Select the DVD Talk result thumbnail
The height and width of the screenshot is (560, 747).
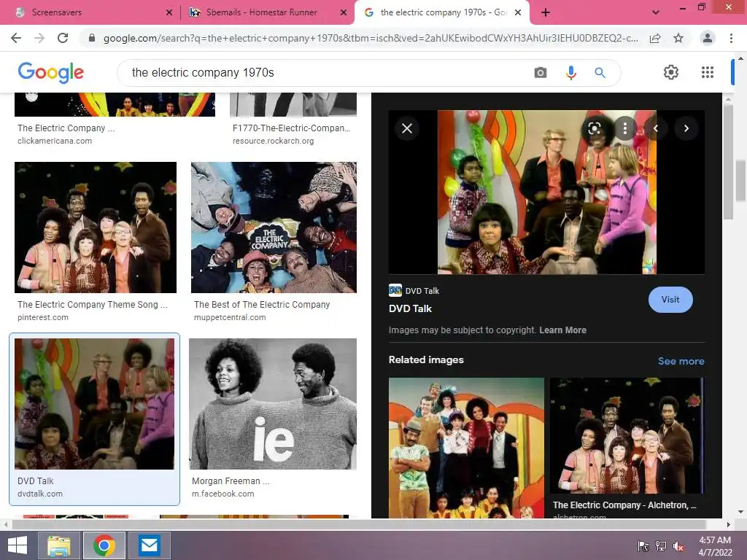(x=94, y=404)
